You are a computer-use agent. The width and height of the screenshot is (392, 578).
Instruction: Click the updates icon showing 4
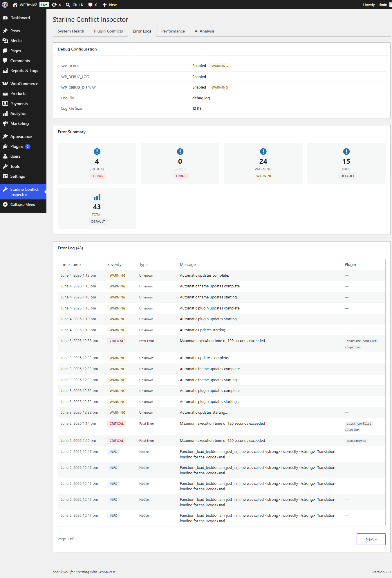click(54, 5)
